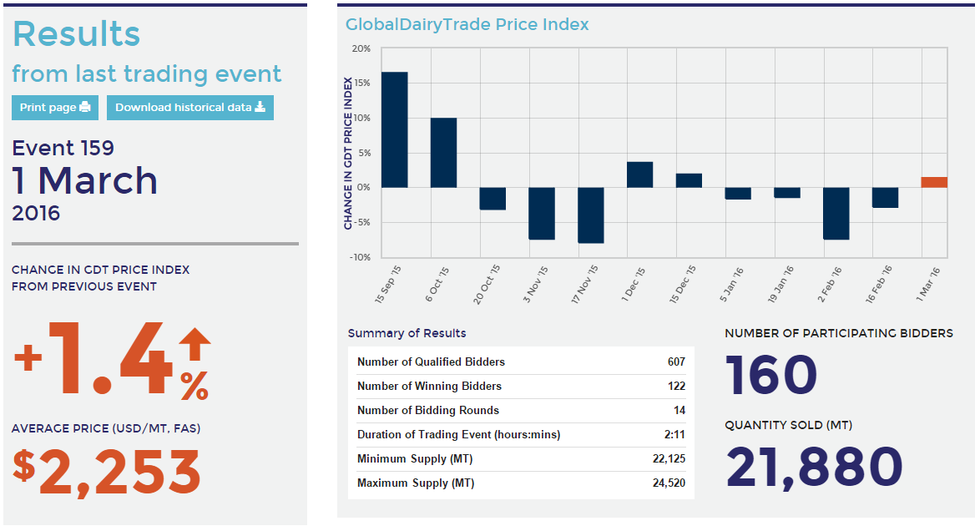This screenshot has height=526, width=980.
Task: Click the 20 Oct '15 negative bar
Action: 493,199
